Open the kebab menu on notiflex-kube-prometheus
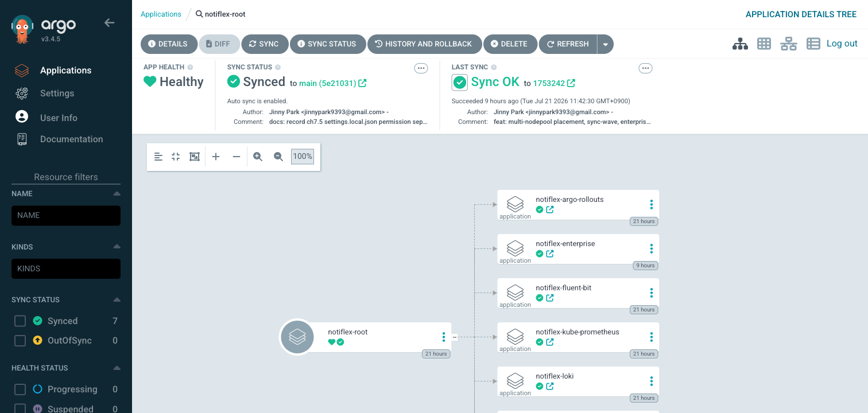 (652, 337)
